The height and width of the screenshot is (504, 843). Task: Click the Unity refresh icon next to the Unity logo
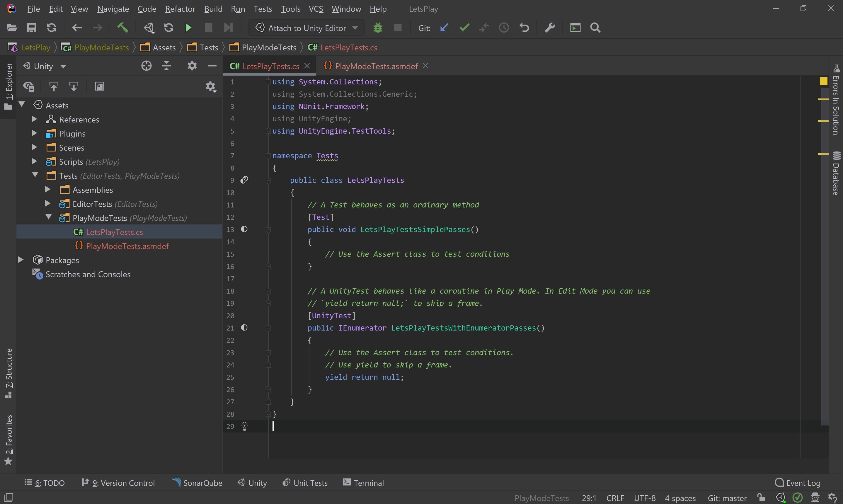tap(169, 28)
